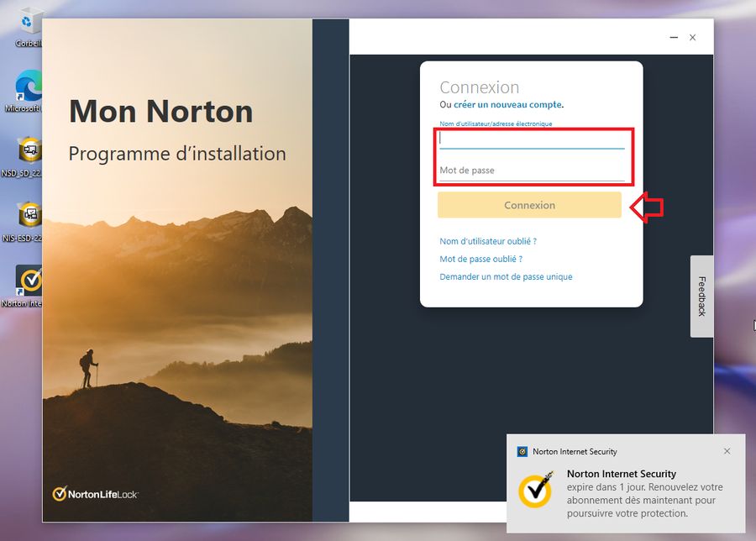756x541 pixels.
Task: Click the Norton icon in the notification header
Action: point(522,451)
